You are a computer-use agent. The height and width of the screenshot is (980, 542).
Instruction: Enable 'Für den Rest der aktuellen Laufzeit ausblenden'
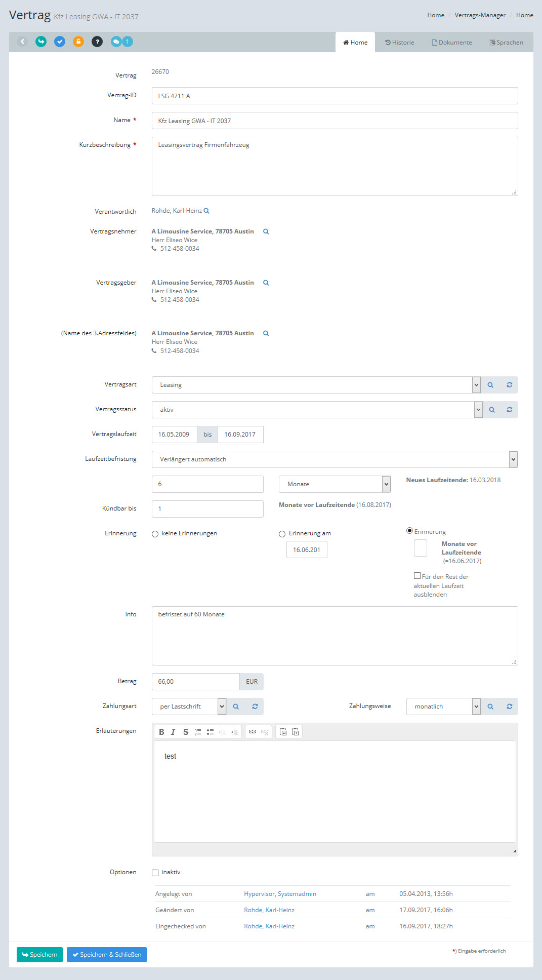pyautogui.click(x=417, y=576)
